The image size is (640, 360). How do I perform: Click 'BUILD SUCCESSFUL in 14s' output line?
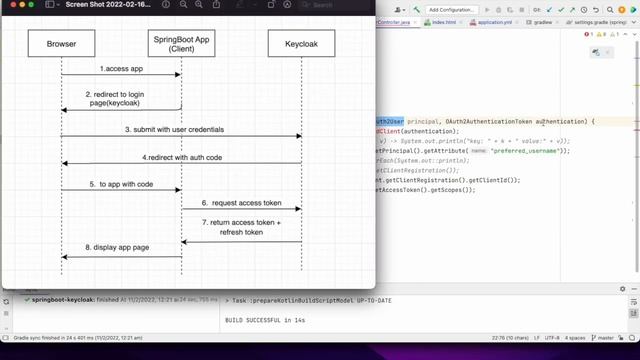coord(265,320)
